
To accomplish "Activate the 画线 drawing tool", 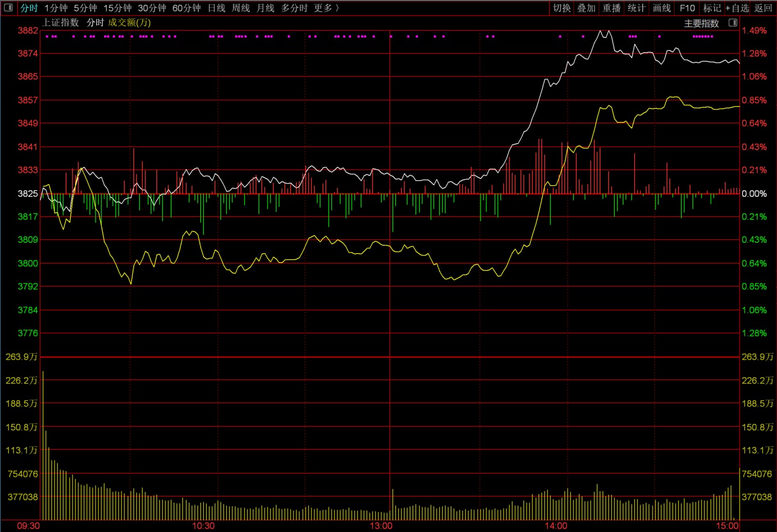I will coord(661,8).
